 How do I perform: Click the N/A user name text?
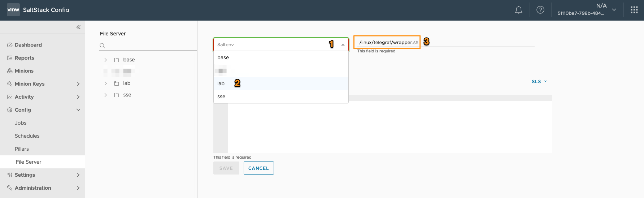tap(601, 6)
